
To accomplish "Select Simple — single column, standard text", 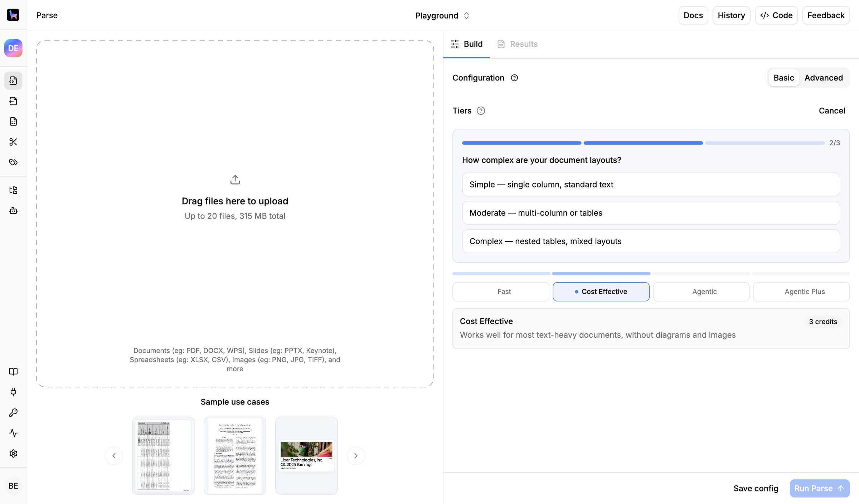I will [x=651, y=185].
